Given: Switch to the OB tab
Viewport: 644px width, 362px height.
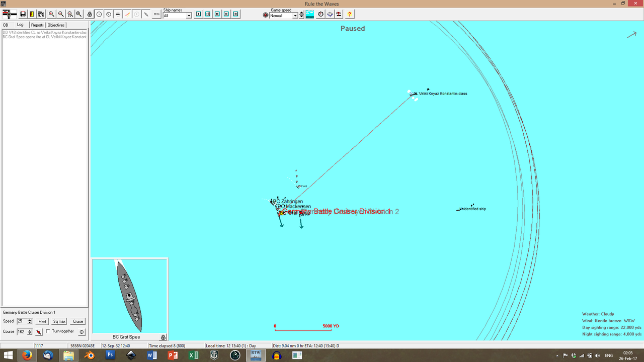Looking at the screenshot, I should (x=6, y=25).
